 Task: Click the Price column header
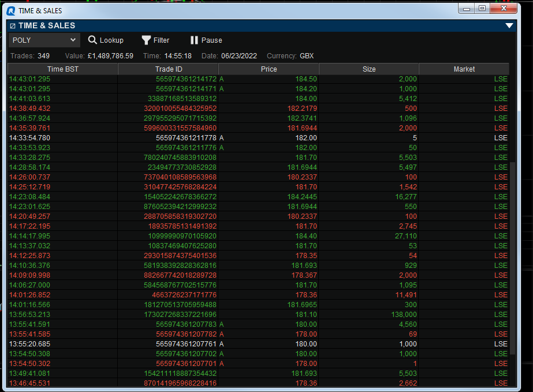[269, 69]
